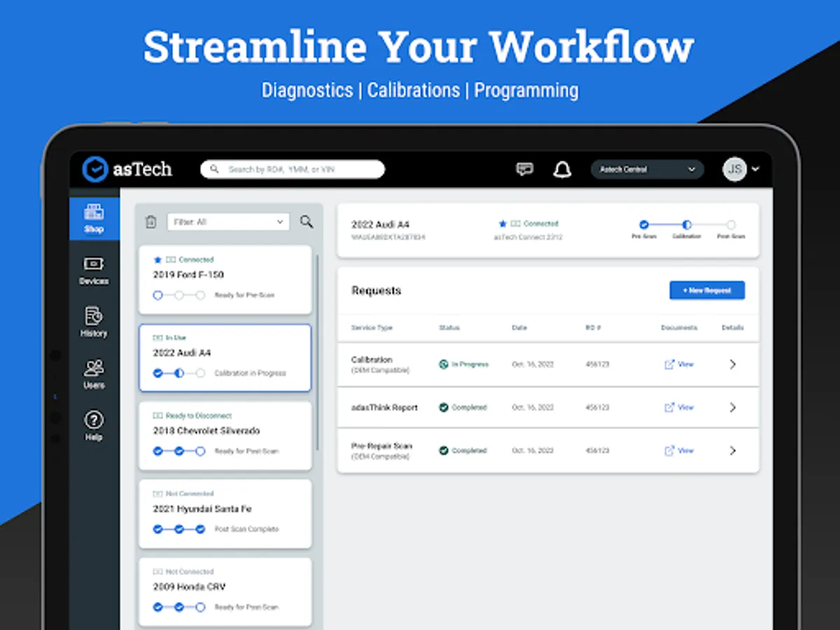Open Devices in the sidebar
Screen dimensions: 840x630
[x=94, y=271]
